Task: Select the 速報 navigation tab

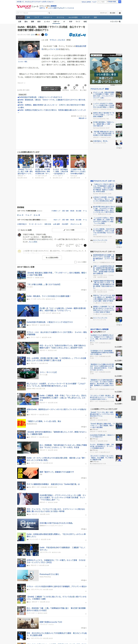Action: [x=28, y=17]
